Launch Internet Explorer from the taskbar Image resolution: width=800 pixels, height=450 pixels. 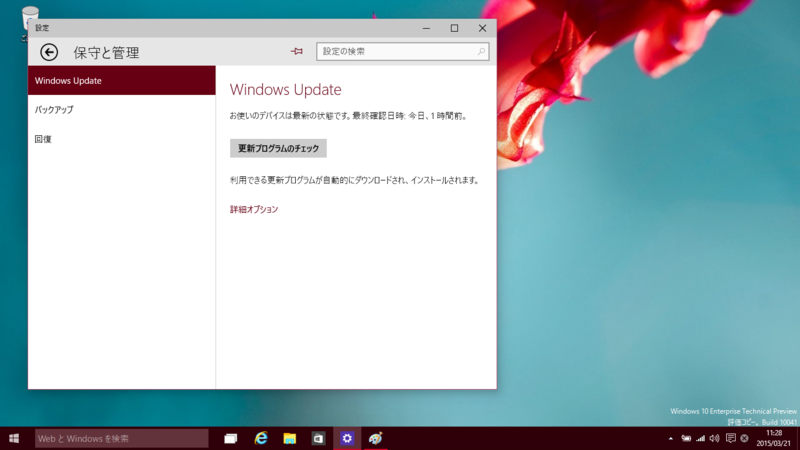[x=261, y=438]
